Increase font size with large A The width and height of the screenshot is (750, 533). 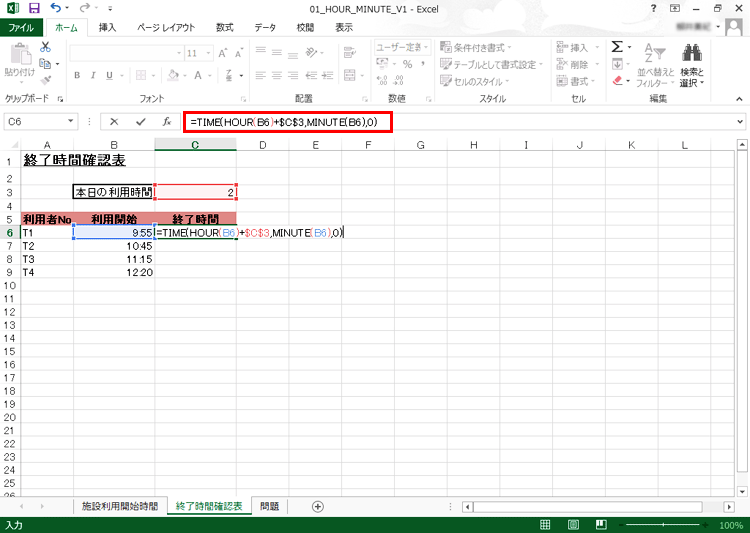222,53
